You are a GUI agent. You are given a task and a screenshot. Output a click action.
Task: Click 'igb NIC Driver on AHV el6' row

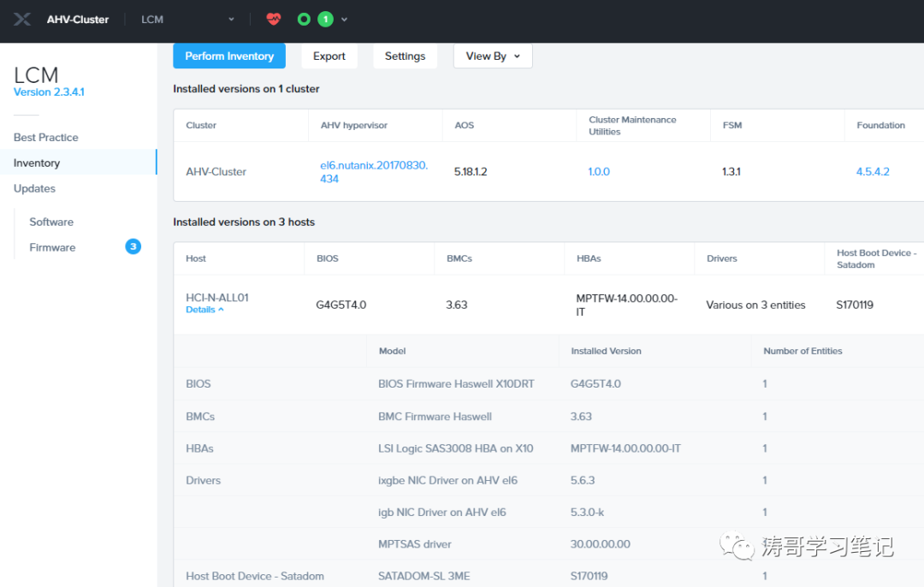442,513
